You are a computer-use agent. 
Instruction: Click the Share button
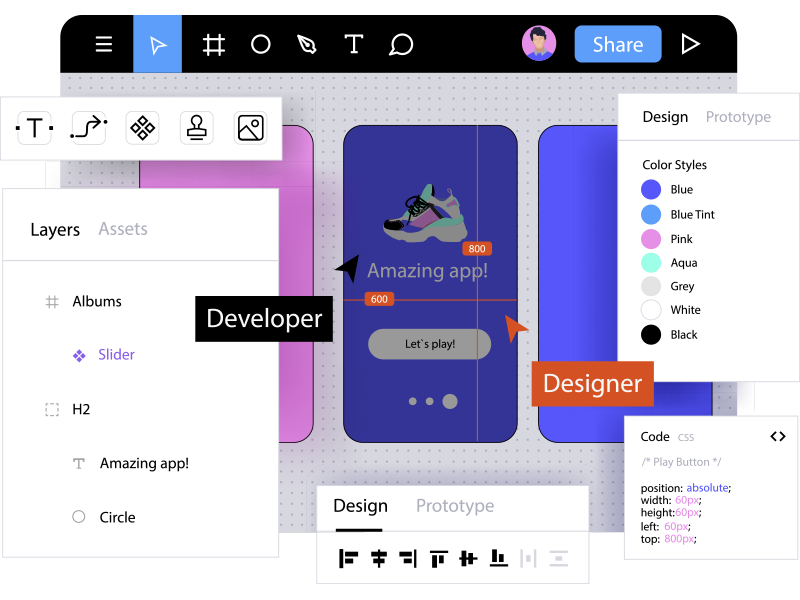point(618,44)
